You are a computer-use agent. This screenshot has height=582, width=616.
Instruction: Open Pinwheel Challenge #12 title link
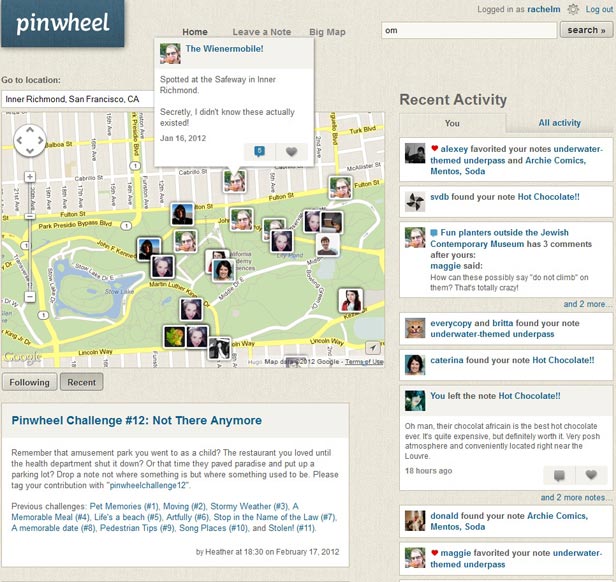(136, 420)
